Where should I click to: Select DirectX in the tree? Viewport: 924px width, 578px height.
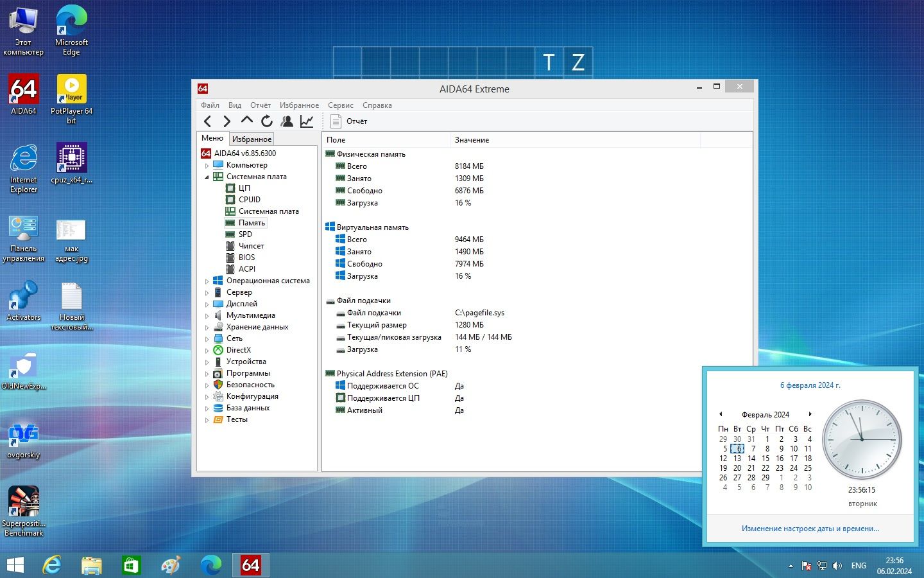[x=238, y=350]
